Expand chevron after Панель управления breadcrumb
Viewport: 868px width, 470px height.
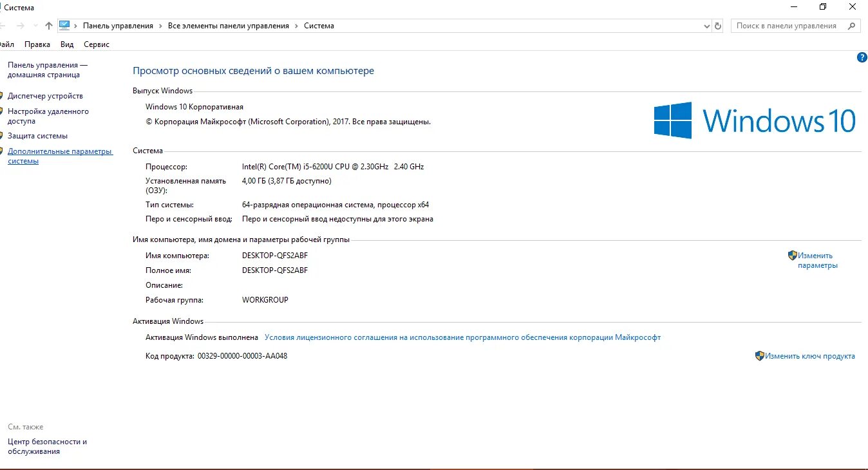(161, 26)
